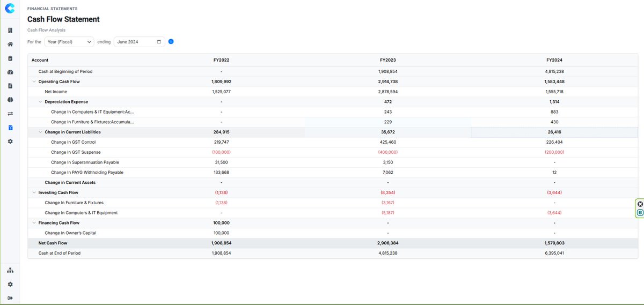
Task: Select the Change In Owner's Capital row
Action: (333, 233)
